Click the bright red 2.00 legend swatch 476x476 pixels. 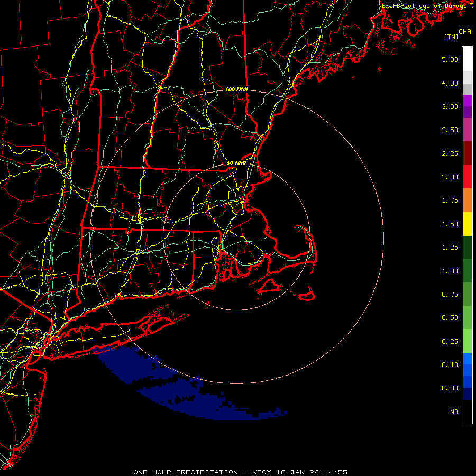click(467, 177)
